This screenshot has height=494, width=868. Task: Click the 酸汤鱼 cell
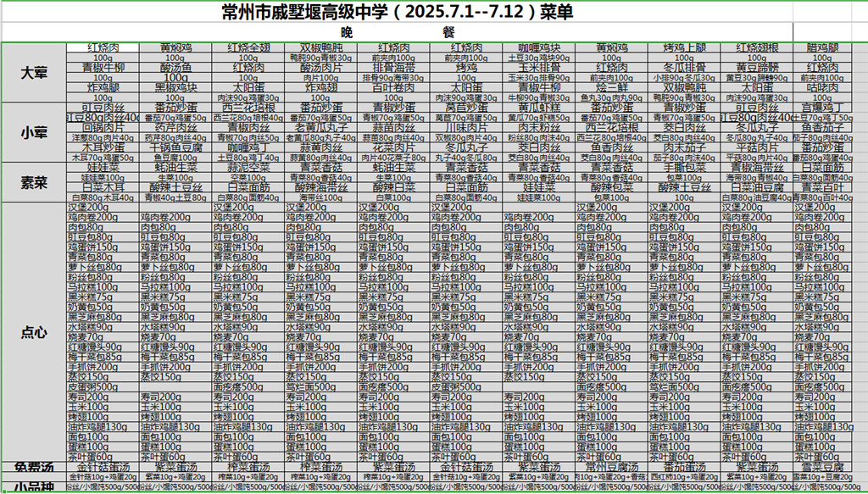tap(175, 68)
